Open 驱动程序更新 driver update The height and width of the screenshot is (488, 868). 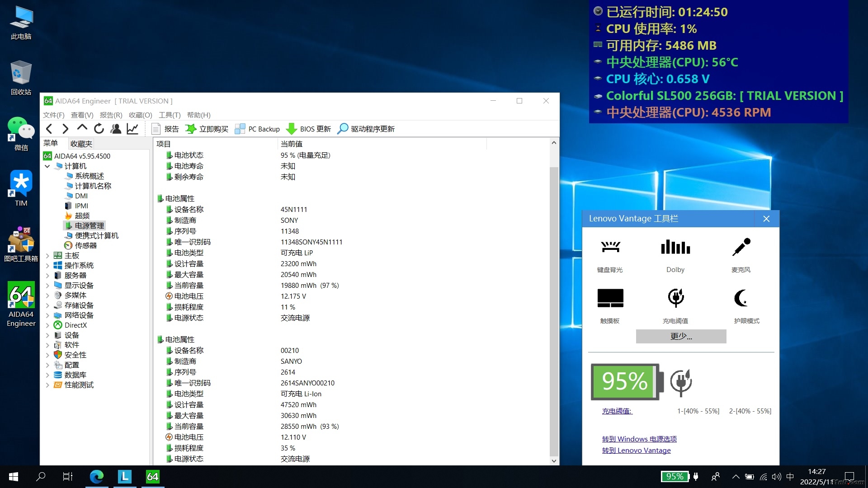pyautogui.click(x=366, y=129)
